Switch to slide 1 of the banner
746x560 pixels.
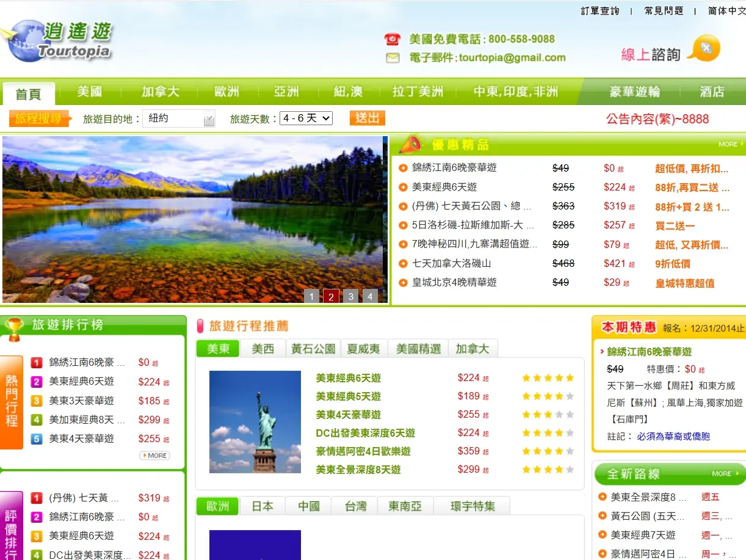tap(311, 296)
